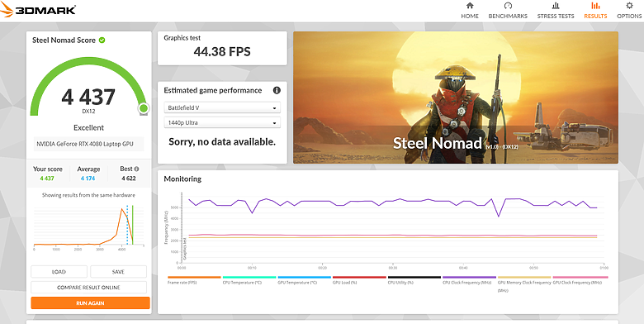Click the Monitoring heading

pyautogui.click(x=182, y=179)
